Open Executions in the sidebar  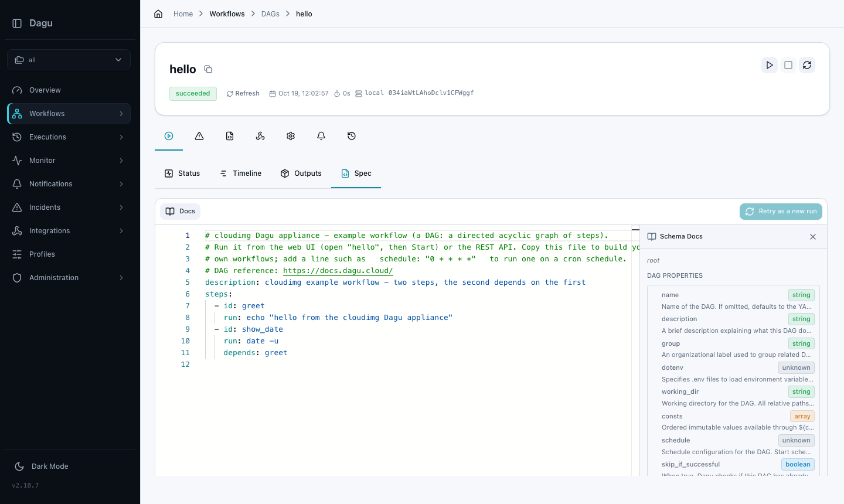(69, 137)
